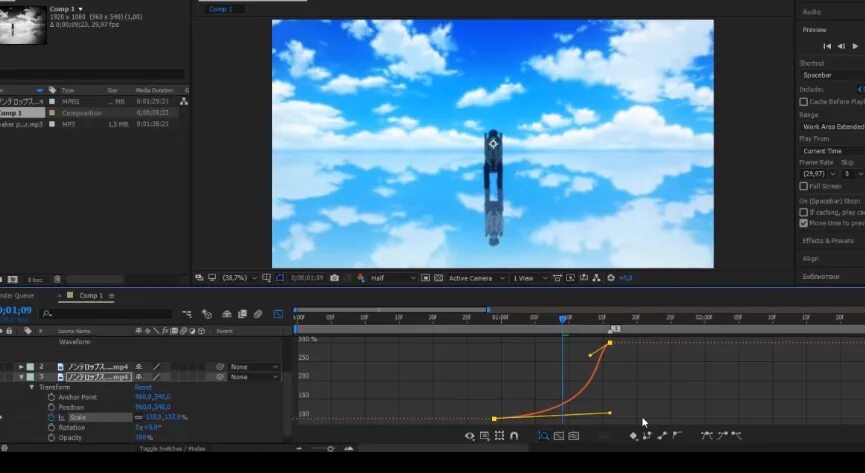Apply Easy Ease to keyframes
Image resolution: width=865 pixels, height=473 pixels.
(707, 435)
